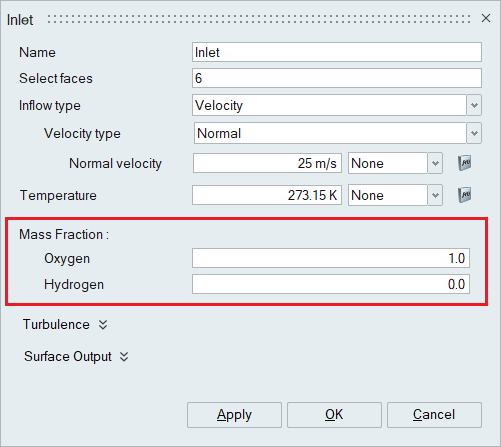
Task: Click the Inflow type label
Action: point(50,105)
